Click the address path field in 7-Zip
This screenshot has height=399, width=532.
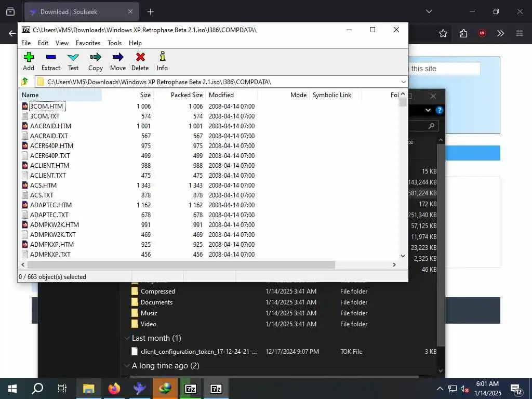[217, 82]
